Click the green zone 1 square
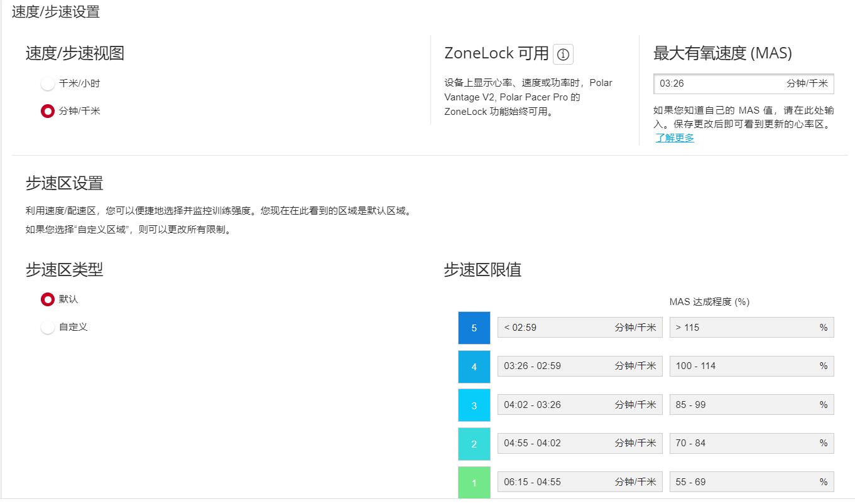This screenshot has height=504, width=855. pos(474,482)
